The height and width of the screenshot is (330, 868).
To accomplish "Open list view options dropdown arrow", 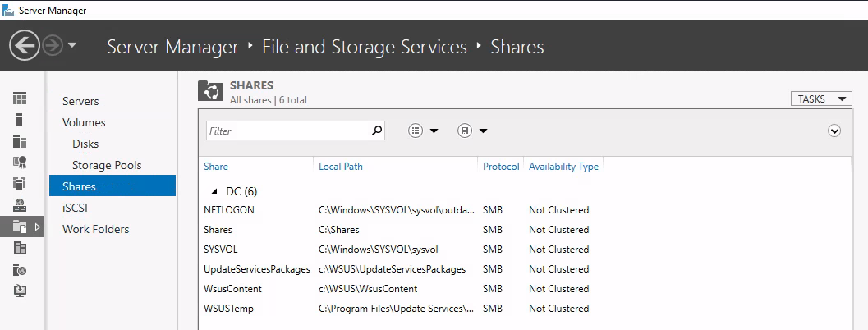I will 434,131.
